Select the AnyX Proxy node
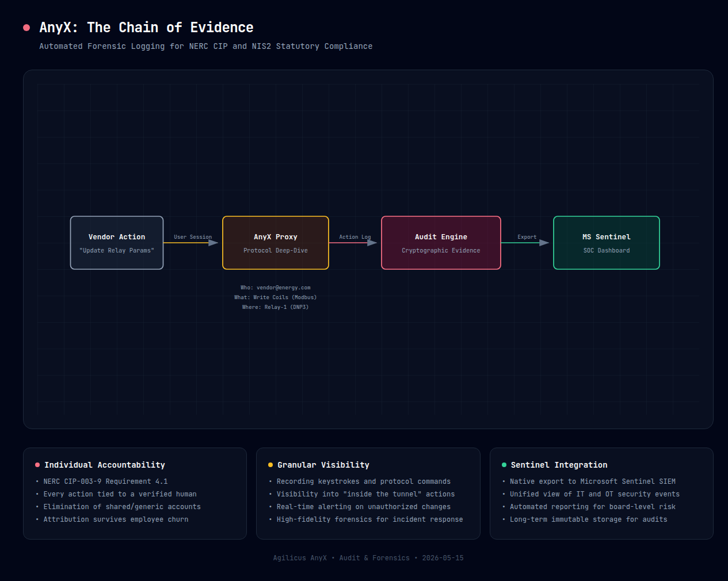This screenshot has width=728, height=581. [x=276, y=243]
